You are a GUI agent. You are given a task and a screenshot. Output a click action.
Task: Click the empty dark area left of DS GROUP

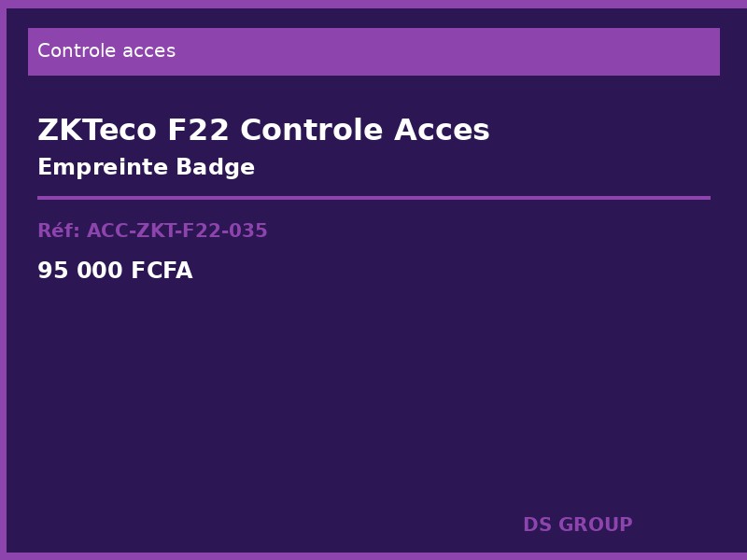point(280,525)
